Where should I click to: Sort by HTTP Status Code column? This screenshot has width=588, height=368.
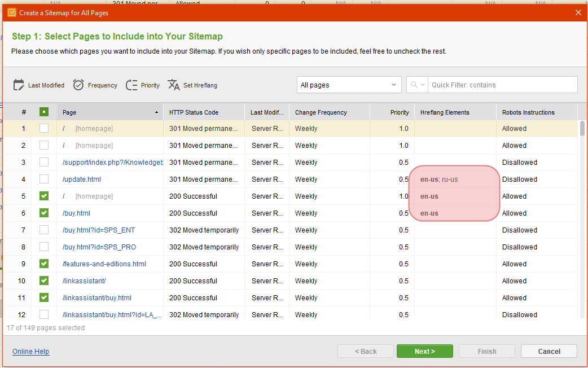click(x=204, y=112)
